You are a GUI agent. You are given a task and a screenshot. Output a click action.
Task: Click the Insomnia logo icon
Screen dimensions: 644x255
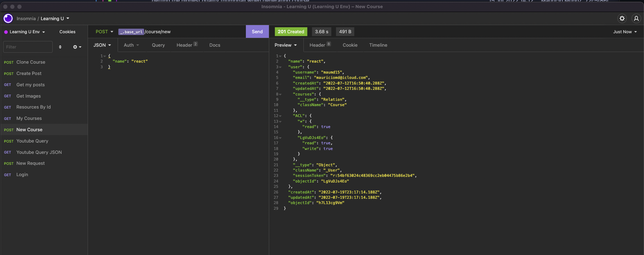coord(8,18)
